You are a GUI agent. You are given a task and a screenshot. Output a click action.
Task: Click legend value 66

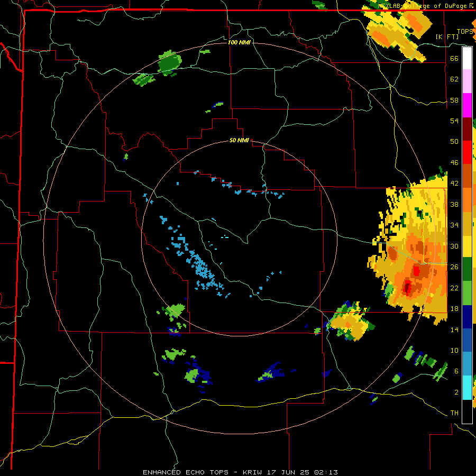click(454, 58)
